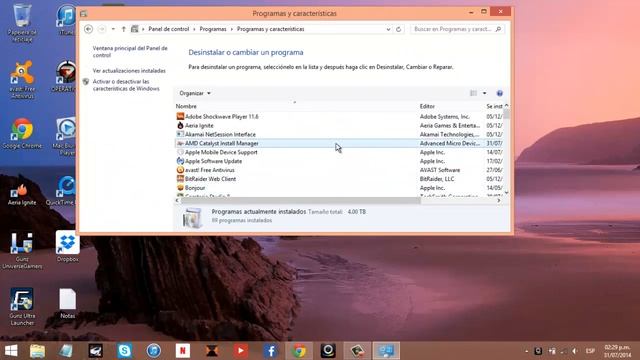Open iTunes from the taskbar
Screen dimensions: 640x360
click(x=154, y=351)
